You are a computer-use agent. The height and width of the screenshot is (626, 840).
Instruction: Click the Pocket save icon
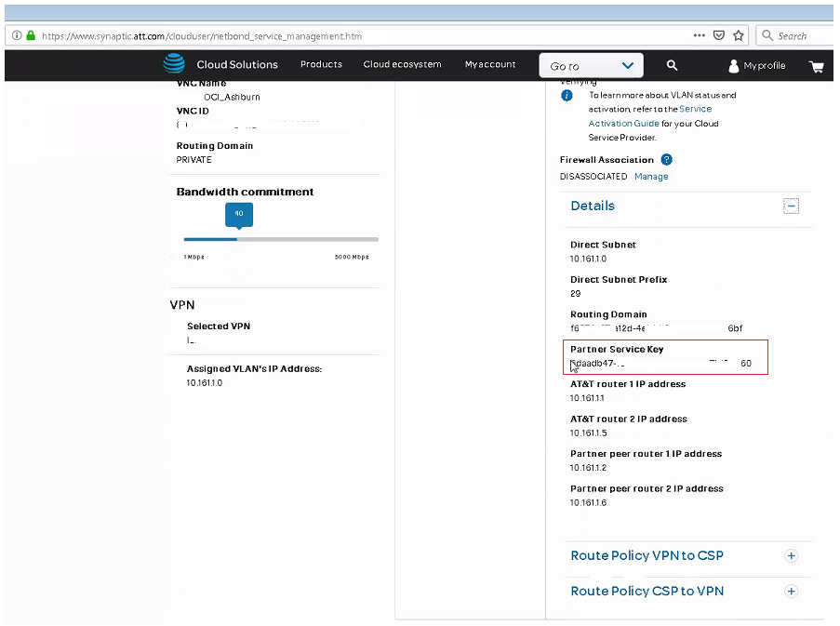click(719, 35)
